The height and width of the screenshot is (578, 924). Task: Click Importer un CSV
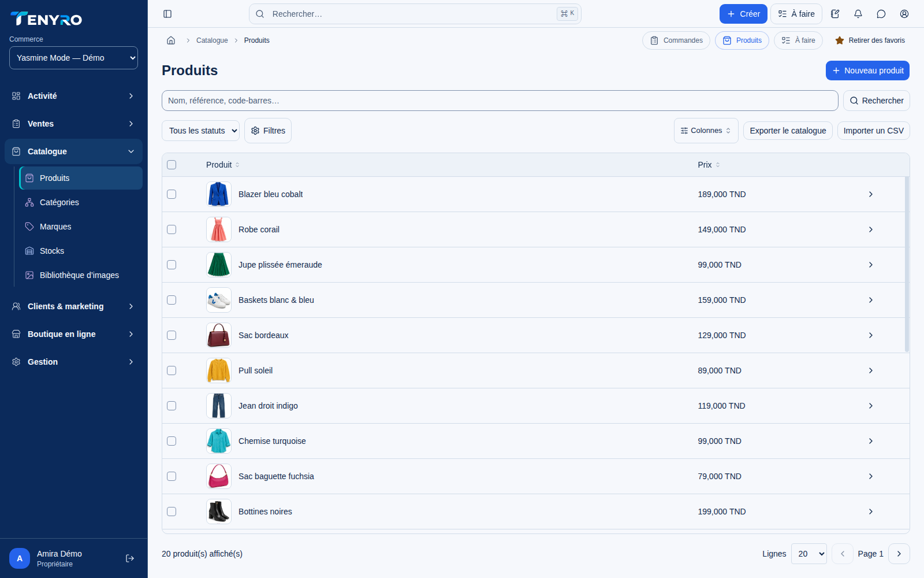pyautogui.click(x=873, y=131)
